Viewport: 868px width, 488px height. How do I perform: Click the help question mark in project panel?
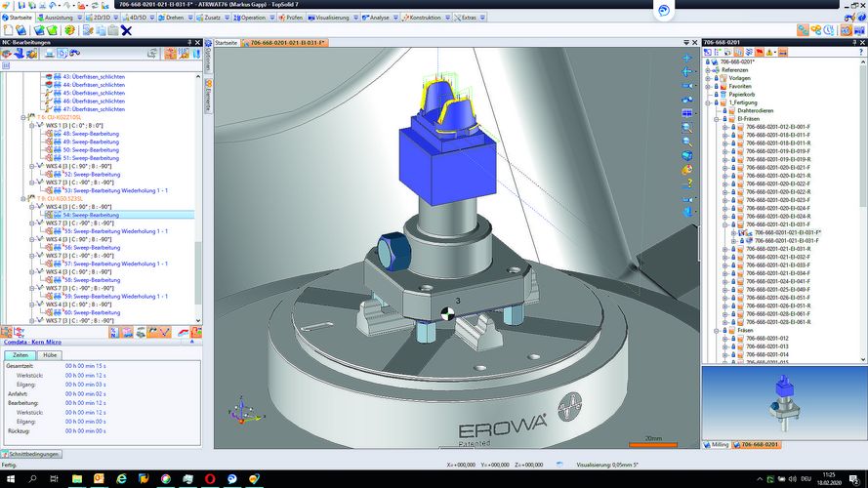click(x=861, y=52)
